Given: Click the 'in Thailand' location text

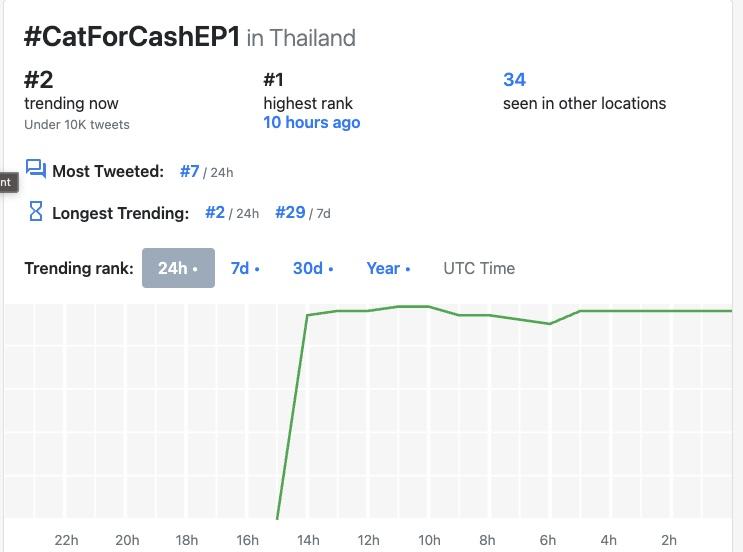Looking at the screenshot, I should point(301,38).
